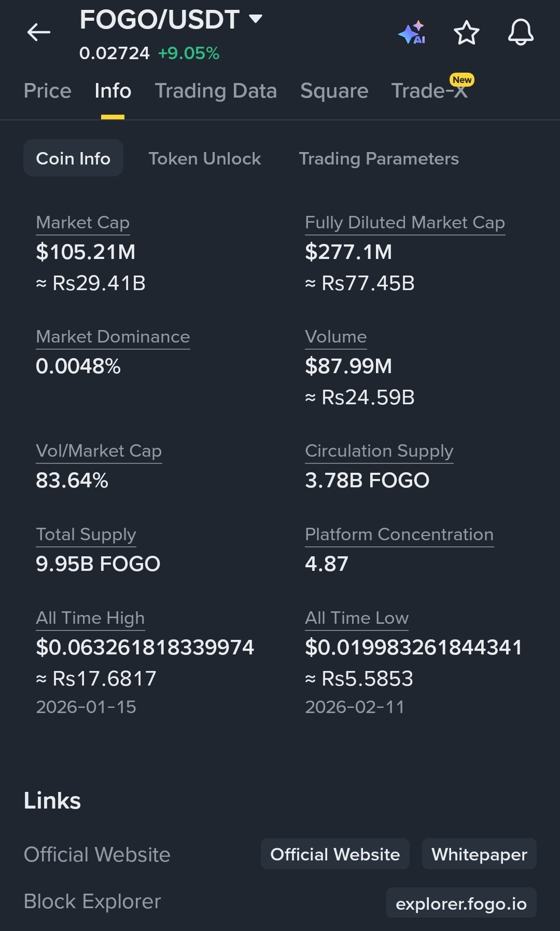
Task: Tap the Market Cap label for explanation
Action: tap(83, 223)
